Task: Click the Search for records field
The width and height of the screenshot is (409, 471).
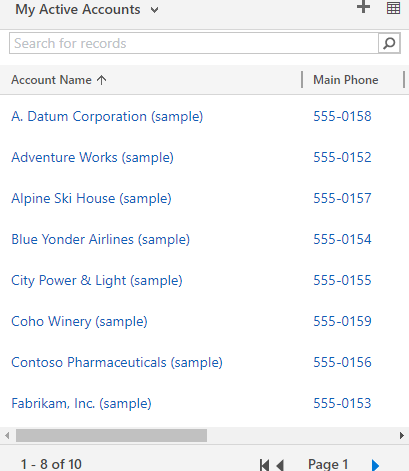Action: (x=194, y=43)
